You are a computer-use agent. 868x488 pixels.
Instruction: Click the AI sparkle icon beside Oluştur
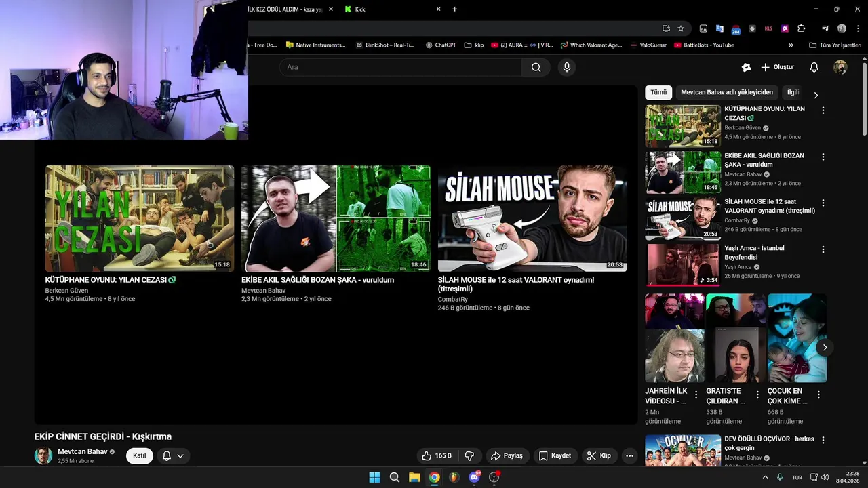(746, 67)
